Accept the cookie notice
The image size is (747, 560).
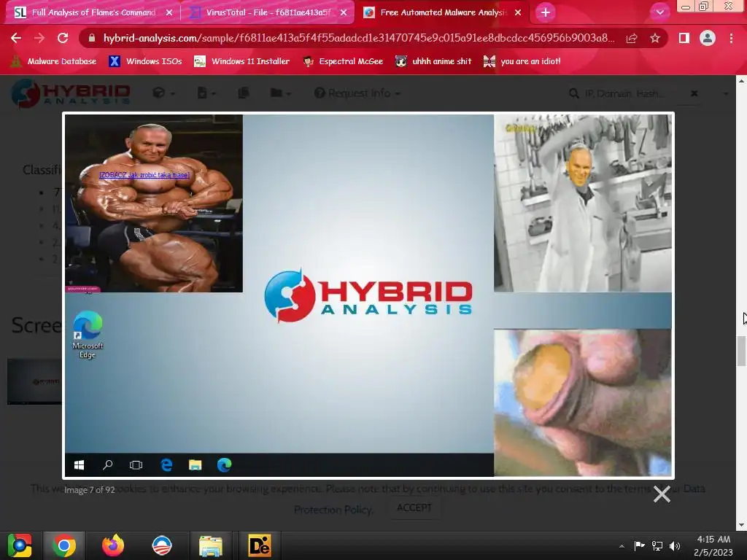coord(414,507)
